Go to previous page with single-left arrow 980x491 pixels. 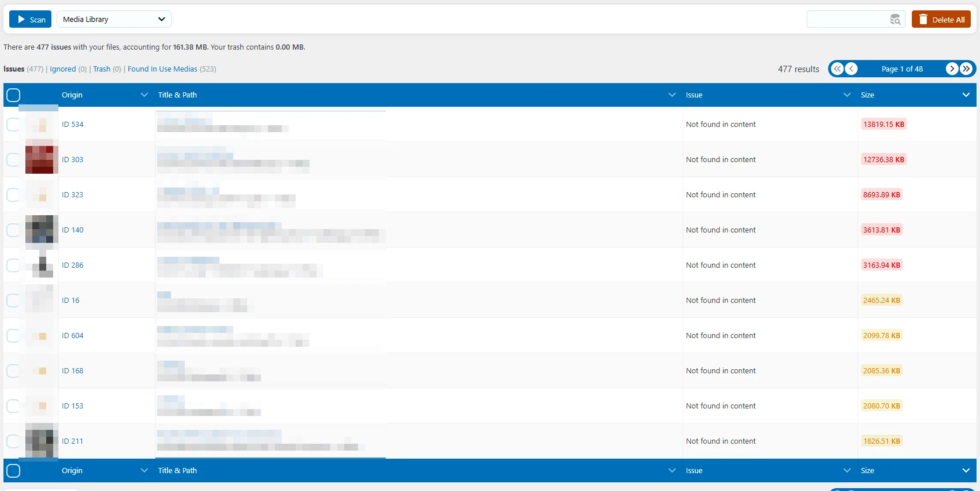(851, 69)
